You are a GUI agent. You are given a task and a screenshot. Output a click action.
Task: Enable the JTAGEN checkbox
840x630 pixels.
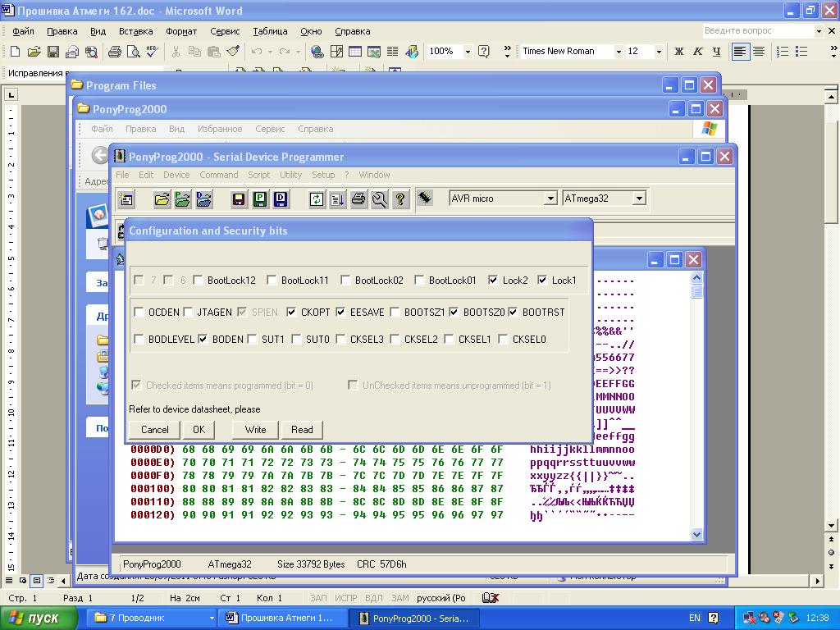click(188, 312)
